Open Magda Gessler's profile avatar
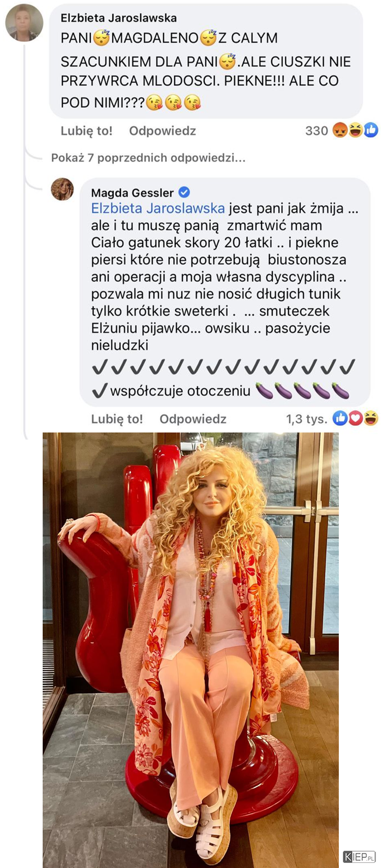 [x=62, y=189]
